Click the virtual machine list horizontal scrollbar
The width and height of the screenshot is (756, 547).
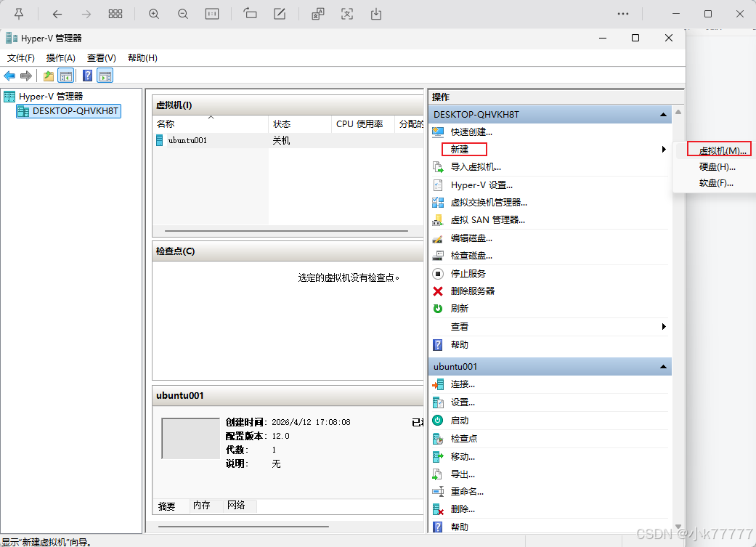tap(286, 231)
